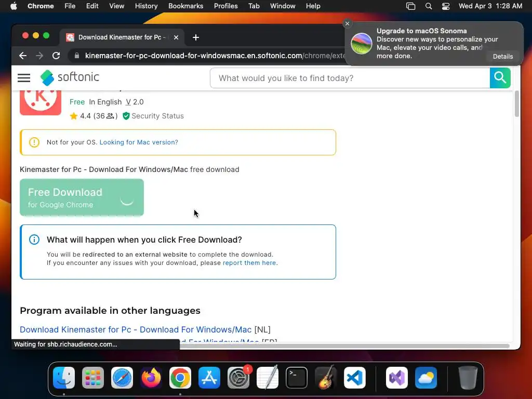The height and width of the screenshot is (399, 532).
Task: Click the Stage Manager menu bar icon
Action: (410, 6)
